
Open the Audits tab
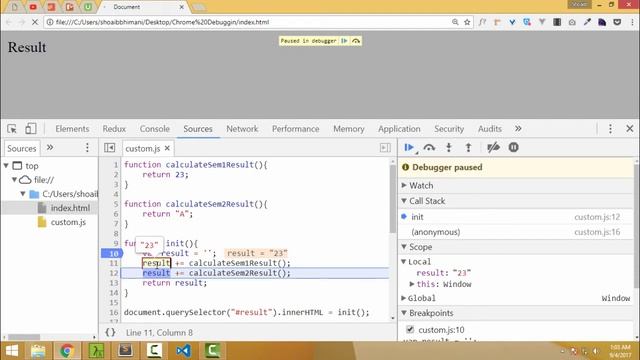click(x=489, y=129)
